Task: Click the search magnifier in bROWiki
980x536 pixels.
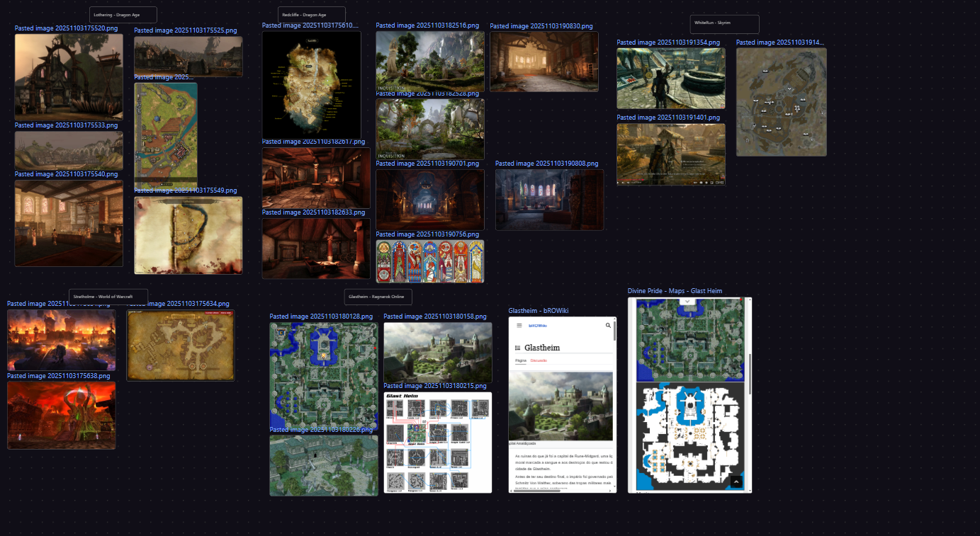Action: click(608, 326)
